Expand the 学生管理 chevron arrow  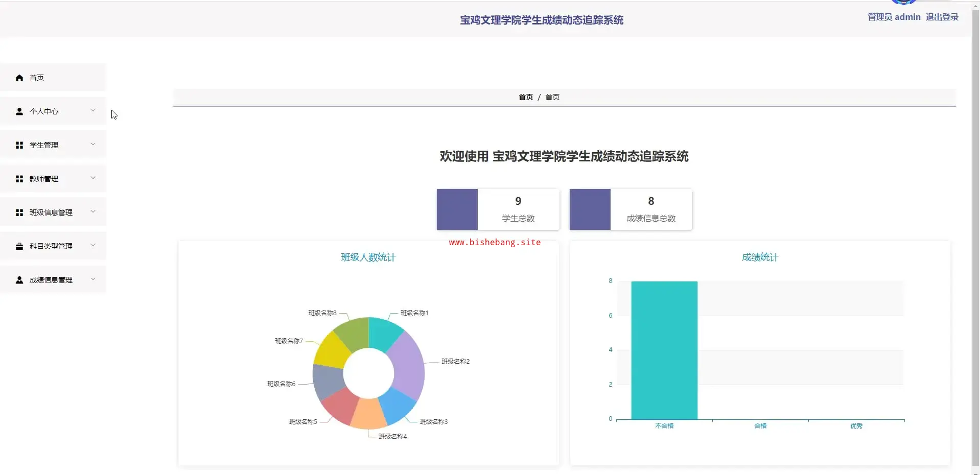93,144
